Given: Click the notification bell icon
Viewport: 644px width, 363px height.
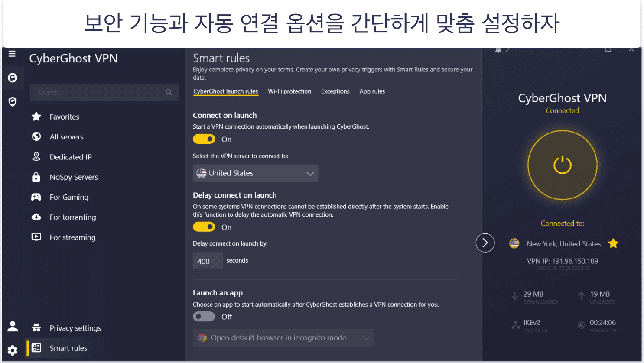Looking at the screenshot, I should click(x=498, y=50).
